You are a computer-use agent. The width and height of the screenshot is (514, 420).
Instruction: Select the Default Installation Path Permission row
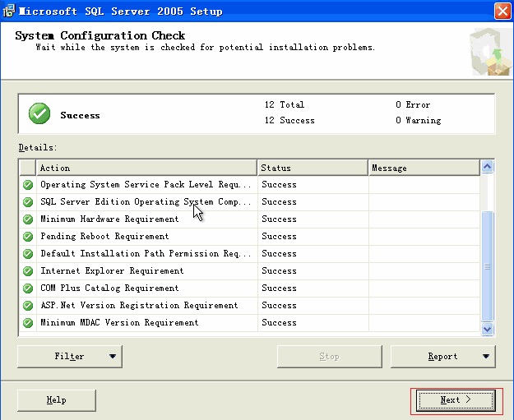249,254
